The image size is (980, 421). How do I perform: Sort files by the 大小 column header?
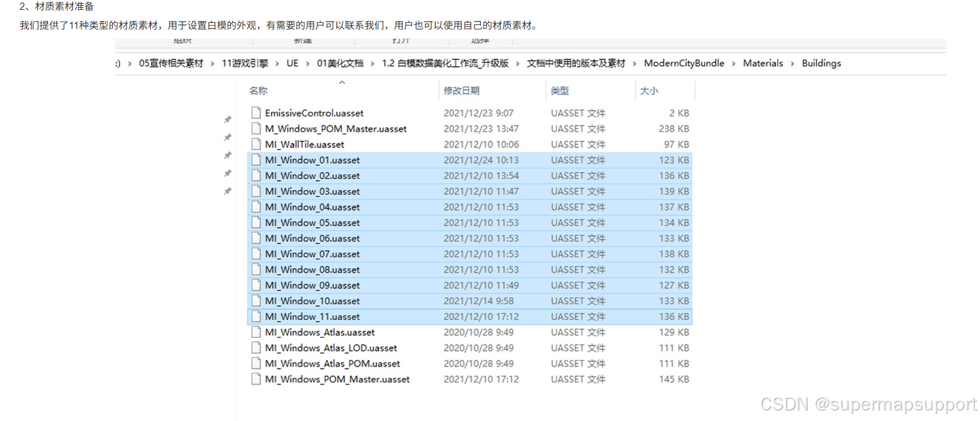pyautogui.click(x=649, y=91)
